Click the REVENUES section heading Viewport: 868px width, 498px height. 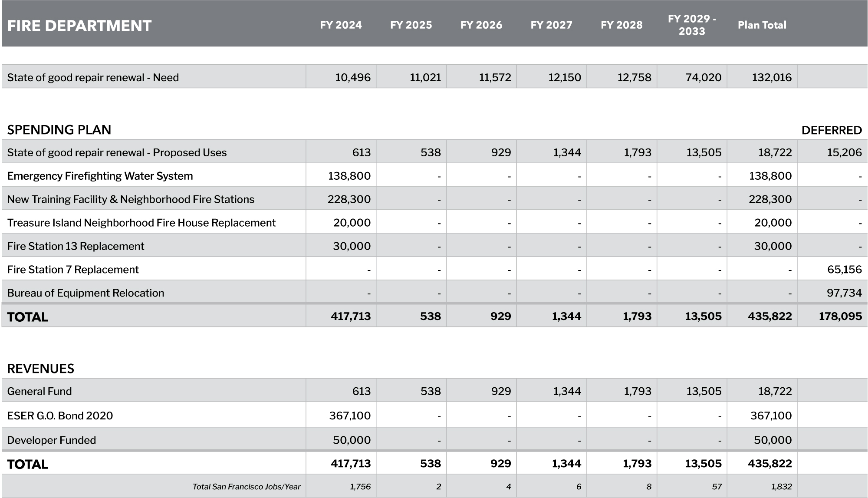pos(41,369)
